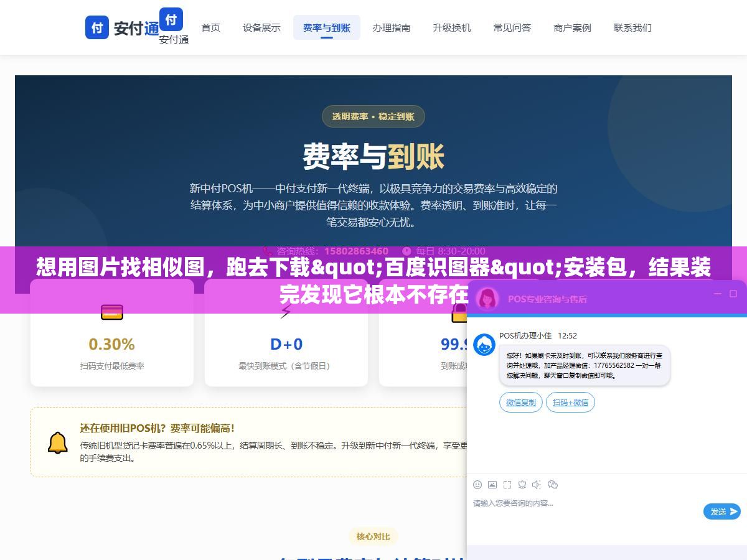This screenshot has height=560, width=747.
Task: Click the lightning bolt icon above D+0
Action: 286,312
